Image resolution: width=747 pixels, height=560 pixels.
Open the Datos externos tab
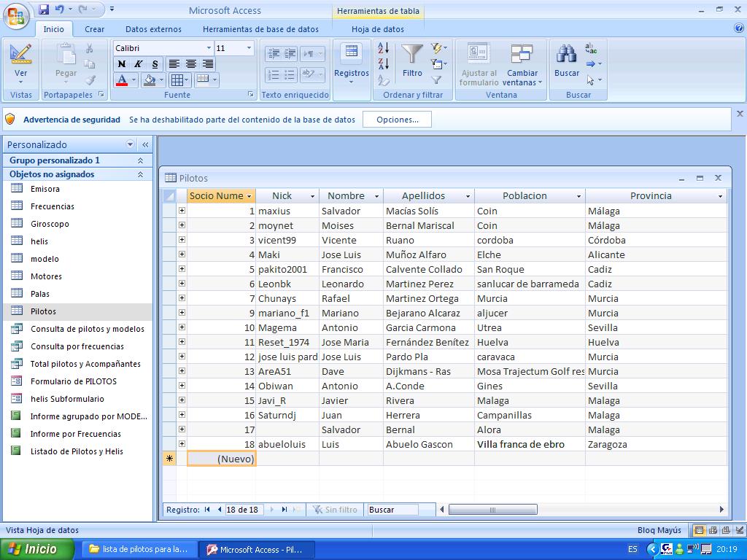(x=153, y=29)
